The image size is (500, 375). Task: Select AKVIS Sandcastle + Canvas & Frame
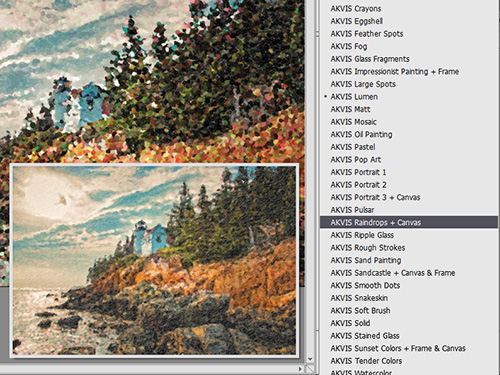tap(393, 273)
